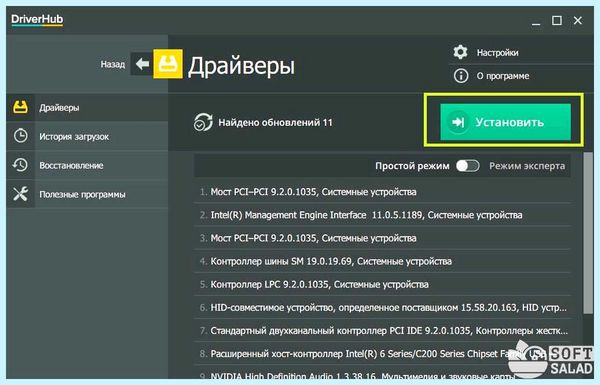
Task: Click the back arrow icon next to Назад
Action: tap(142, 64)
